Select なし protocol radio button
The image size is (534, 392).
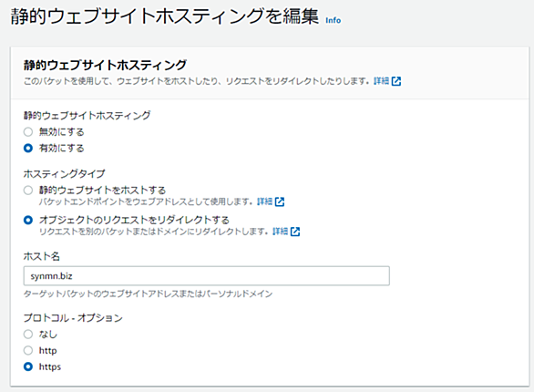(x=28, y=334)
